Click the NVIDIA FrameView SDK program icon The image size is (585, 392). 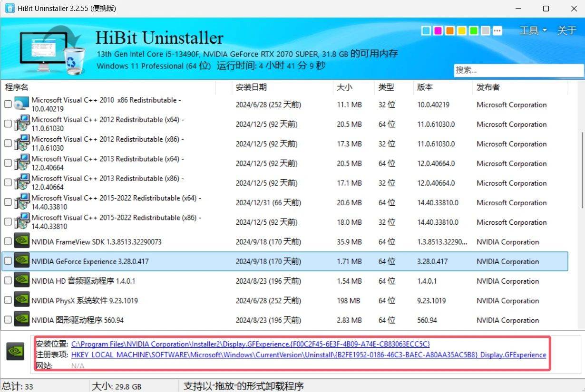point(21,241)
